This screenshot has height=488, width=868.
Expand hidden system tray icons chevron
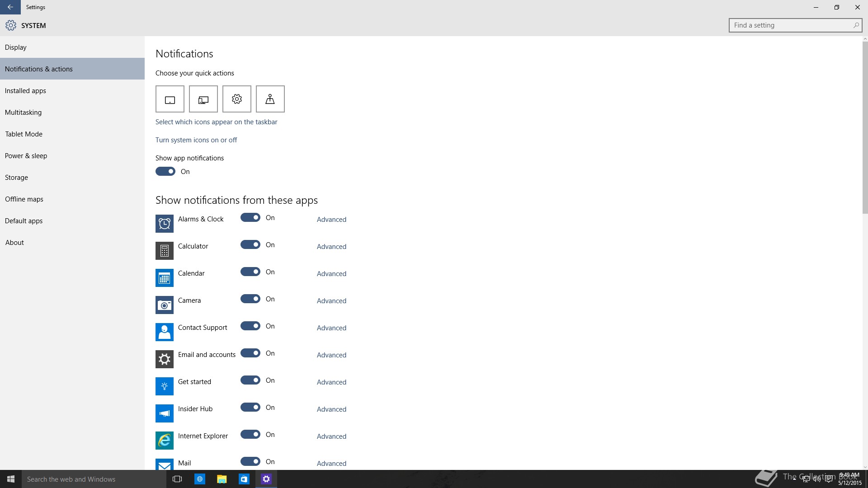point(794,479)
